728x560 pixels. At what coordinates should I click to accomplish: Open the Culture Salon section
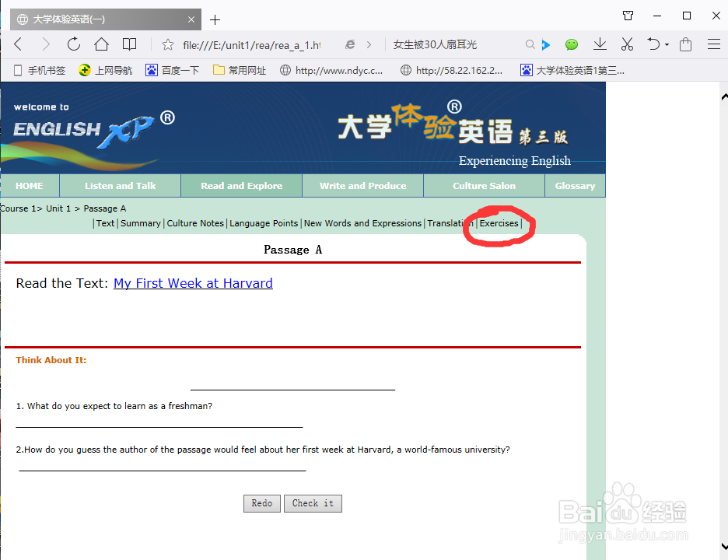tap(484, 186)
